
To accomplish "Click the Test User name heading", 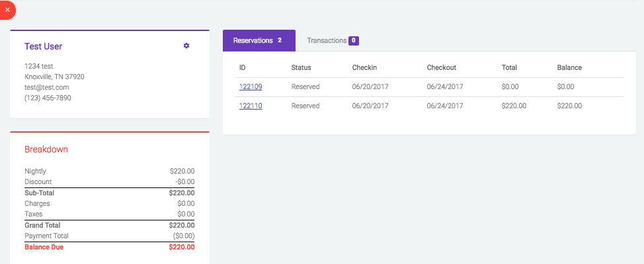I will (43, 46).
